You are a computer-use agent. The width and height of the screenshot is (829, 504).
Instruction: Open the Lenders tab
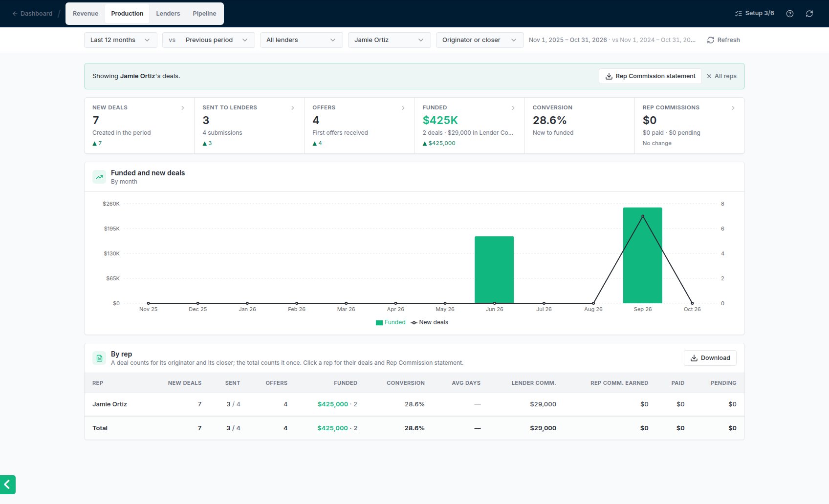168,14
